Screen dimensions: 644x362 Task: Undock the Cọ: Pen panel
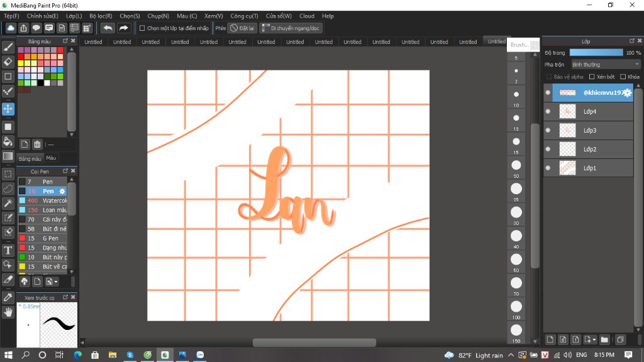coord(65,171)
